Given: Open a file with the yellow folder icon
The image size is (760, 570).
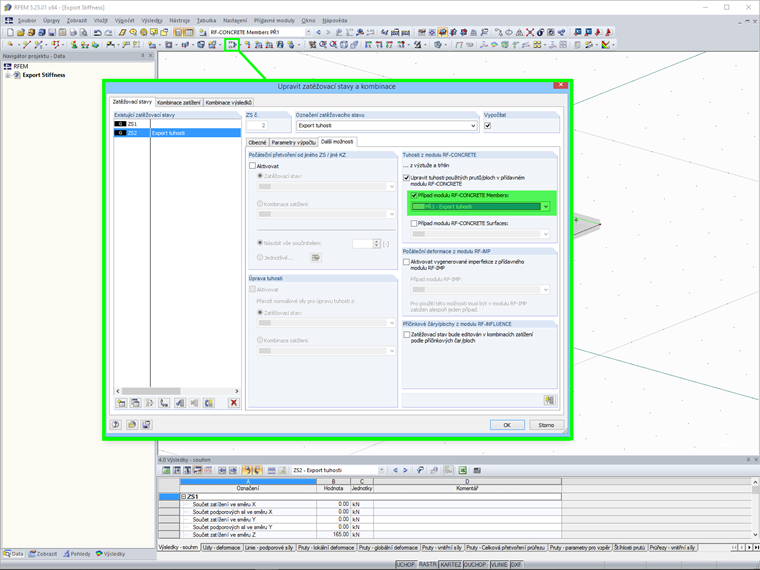Looking at the screenshot, I should point(20,32).
